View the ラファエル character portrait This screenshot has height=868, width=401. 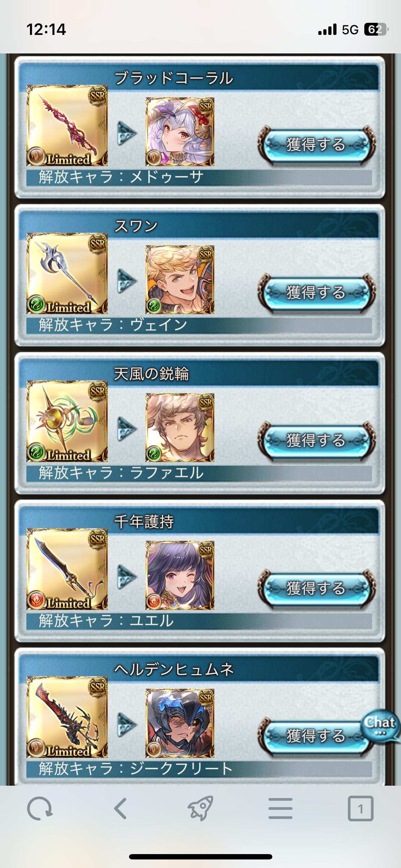[180, 427]
